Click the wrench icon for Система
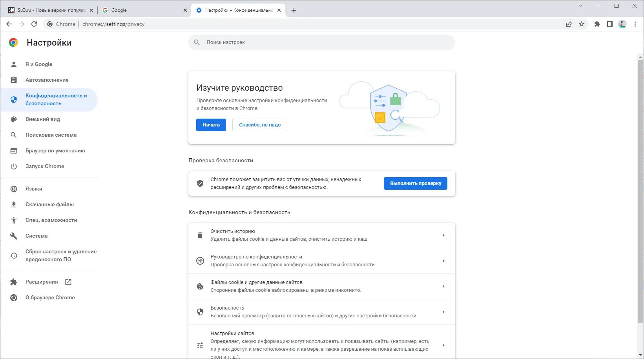Image resolution: width=644 pixels, height=359 pixels. click(14, 236)
